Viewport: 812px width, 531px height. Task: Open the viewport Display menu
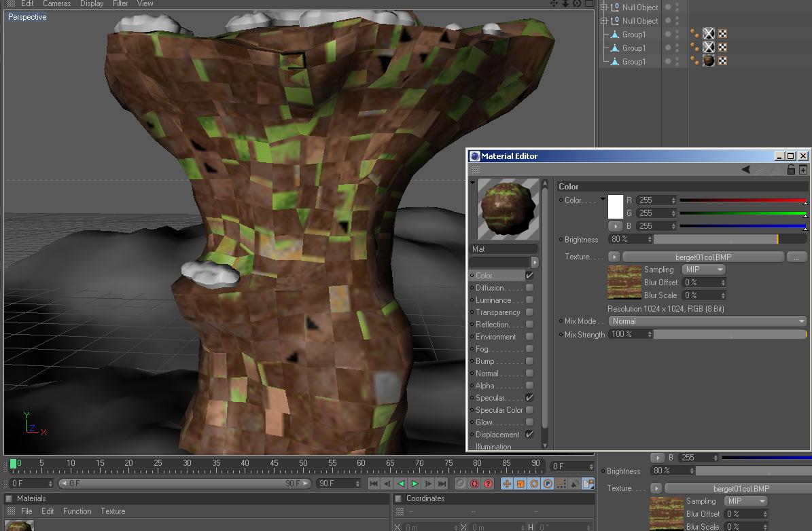pyautogui.click(x=92, y=3)
